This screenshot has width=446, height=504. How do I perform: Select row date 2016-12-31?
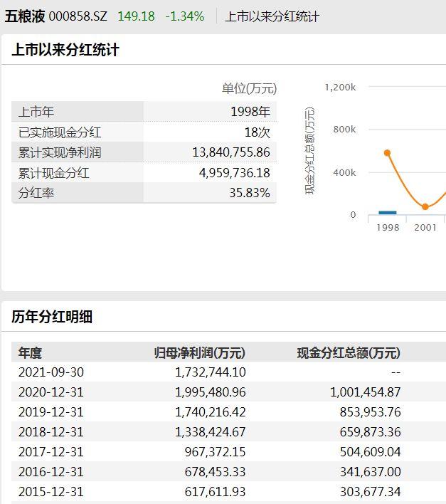(x=51, y=472)
